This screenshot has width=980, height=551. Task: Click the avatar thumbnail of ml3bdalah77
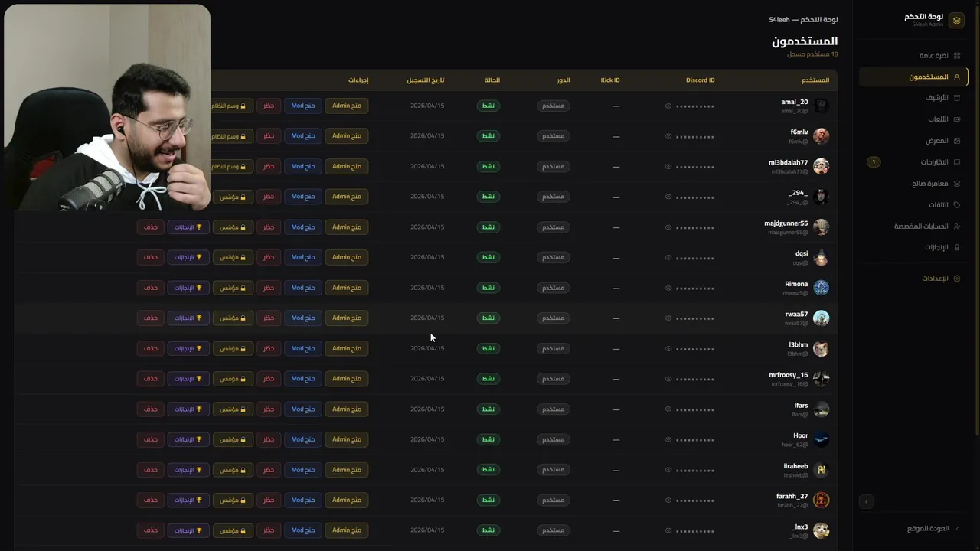(821, 166)
